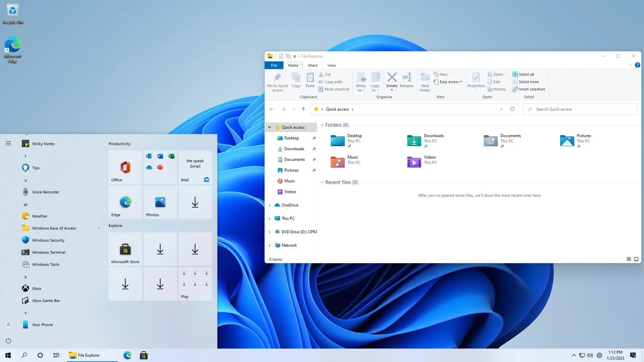Select the Home ribbon tab

(293, 65)
